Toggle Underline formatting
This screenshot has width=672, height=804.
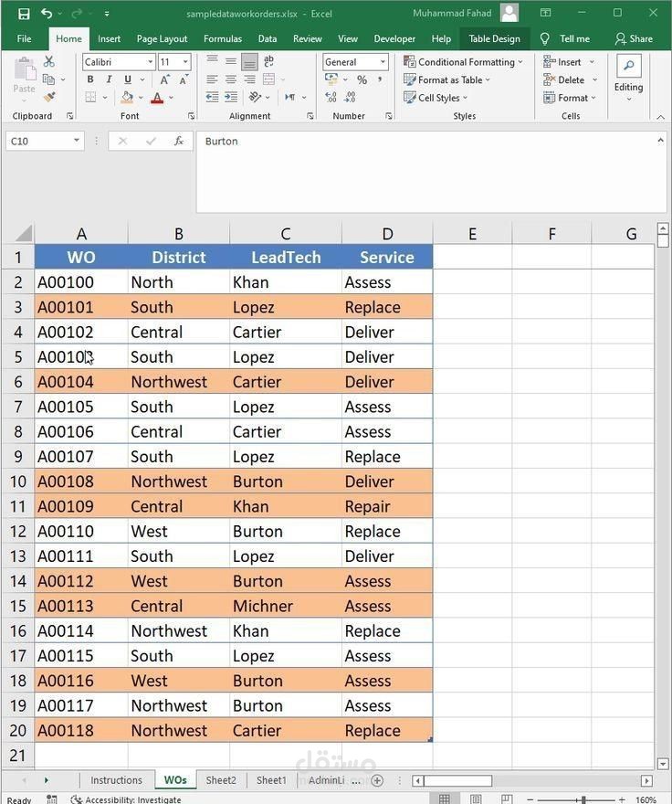tap(128, 79)
